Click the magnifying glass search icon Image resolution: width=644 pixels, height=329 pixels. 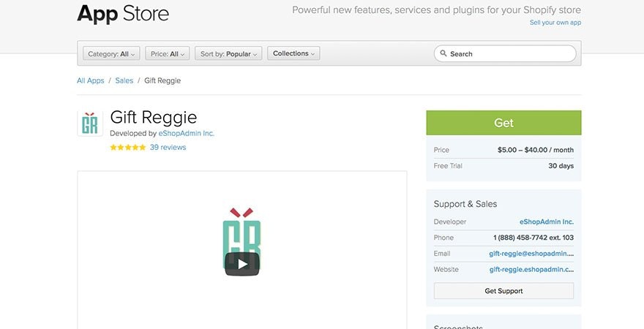point(443,53)
